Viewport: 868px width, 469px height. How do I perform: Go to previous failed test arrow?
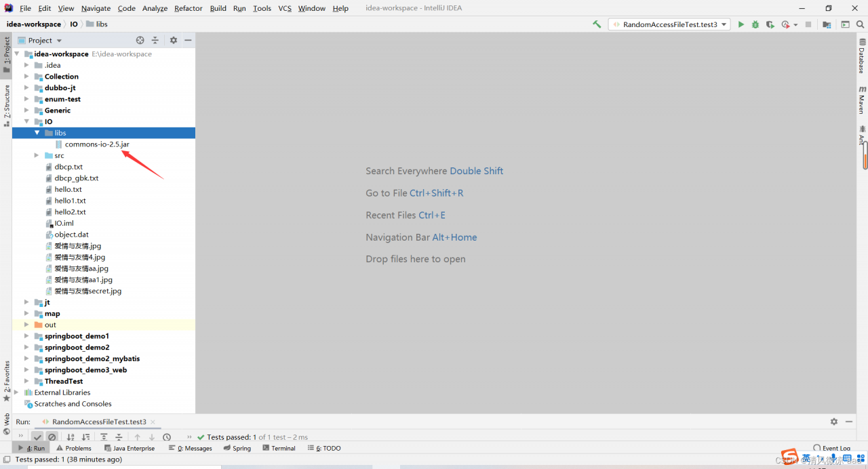(x=137, y=437)
